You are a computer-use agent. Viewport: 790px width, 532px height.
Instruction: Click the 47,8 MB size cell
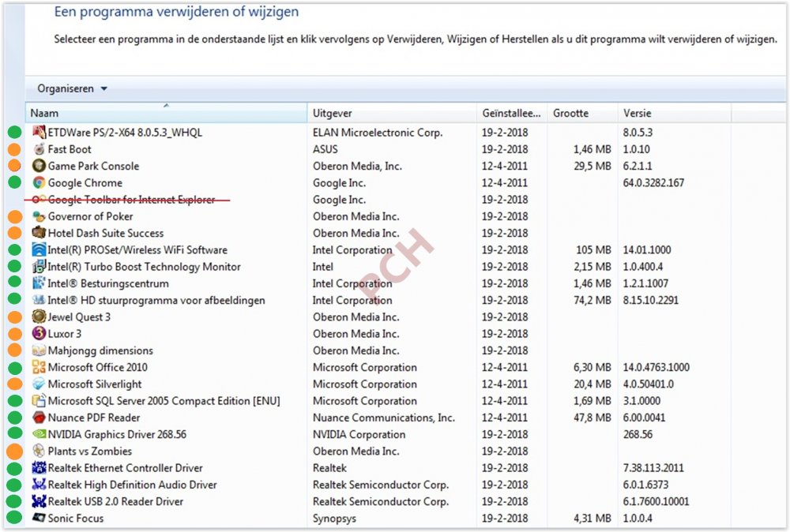592,418
